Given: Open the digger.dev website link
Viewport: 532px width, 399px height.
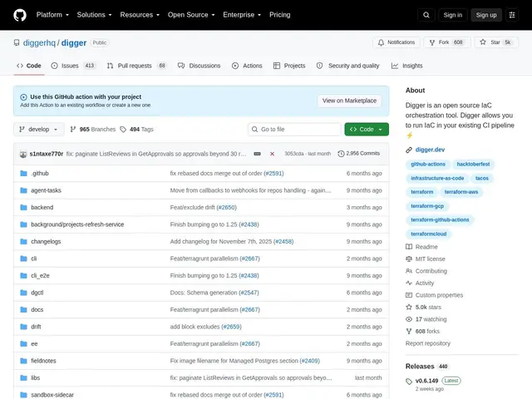Looking at the screenshot, I should tap(430, 150).
